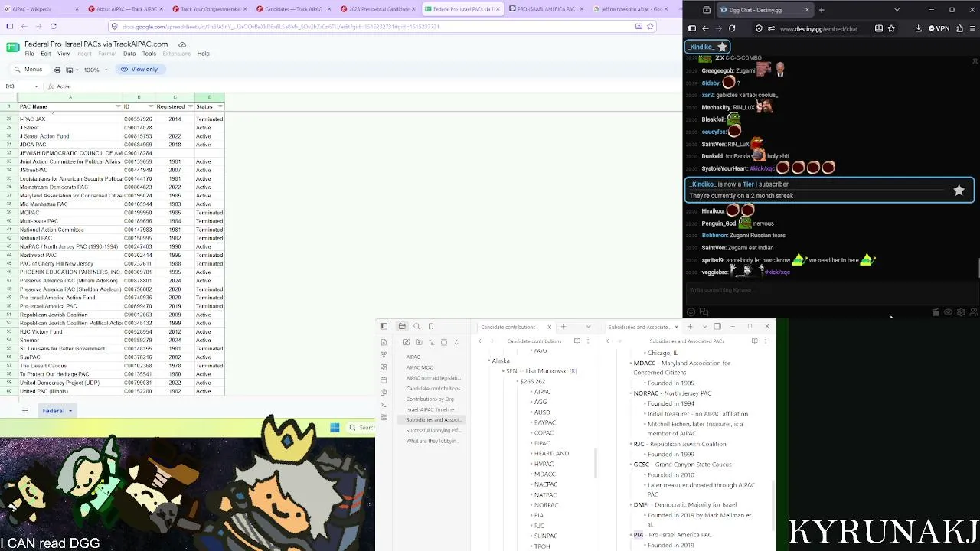Screen dimensions: 980x551
Task: Open the File menu in Google Sheets
Action: [29, 54]
